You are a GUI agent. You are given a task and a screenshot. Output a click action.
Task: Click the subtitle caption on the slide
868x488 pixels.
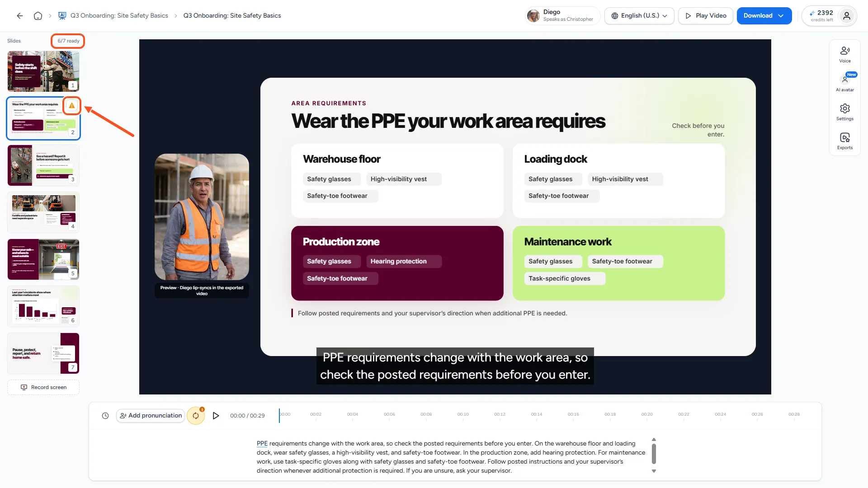455,366
